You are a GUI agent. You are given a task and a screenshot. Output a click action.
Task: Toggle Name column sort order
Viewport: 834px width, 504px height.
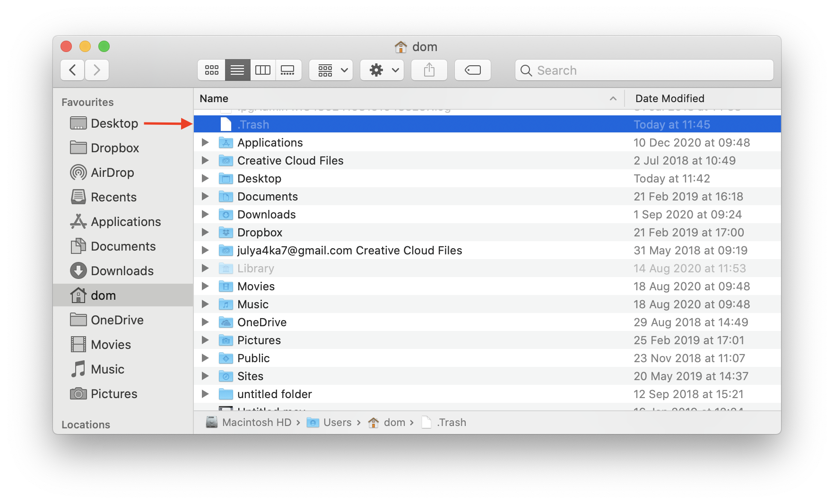[214, 98]
